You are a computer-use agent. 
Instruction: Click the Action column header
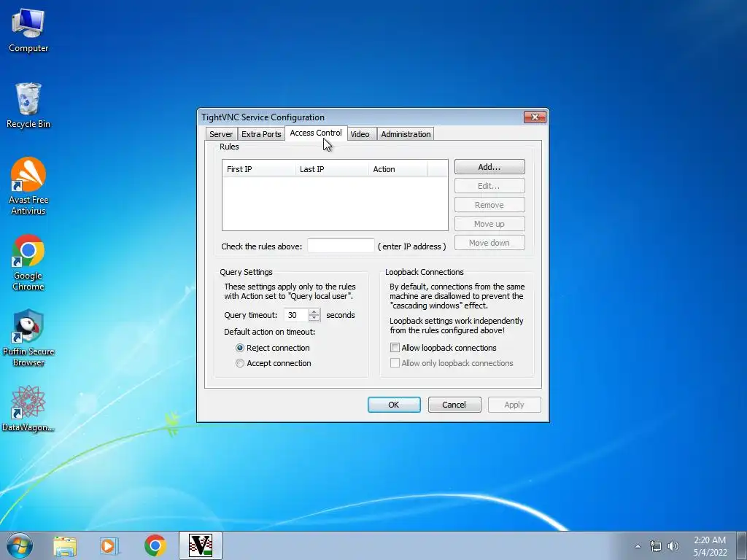coord(398,169)
